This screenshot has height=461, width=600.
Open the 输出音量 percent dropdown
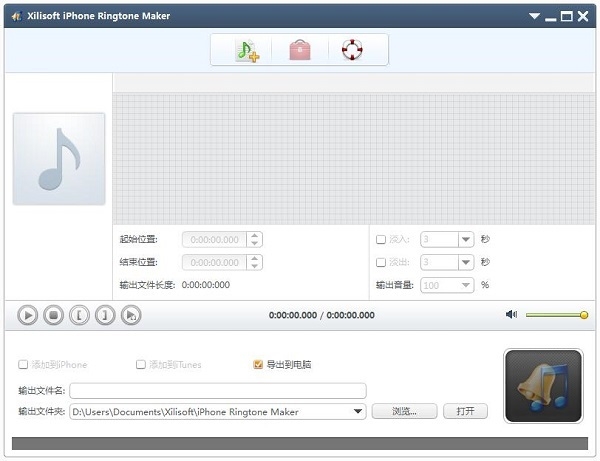[x=466, y=285]
